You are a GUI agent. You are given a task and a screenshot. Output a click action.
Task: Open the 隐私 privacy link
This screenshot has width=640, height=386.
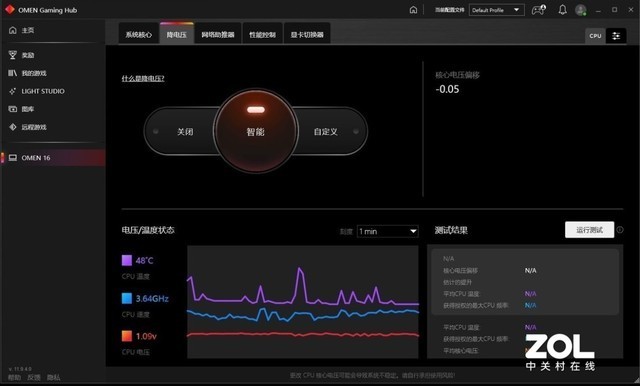53,377
